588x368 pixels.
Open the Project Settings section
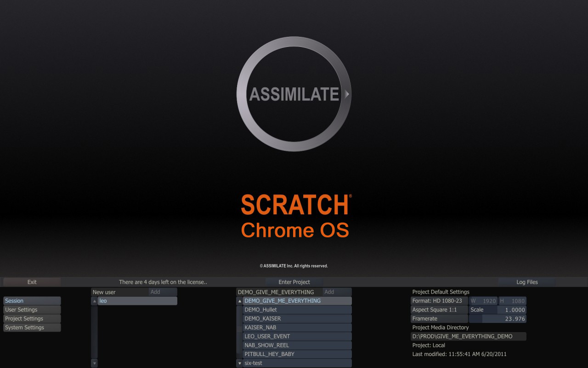click(x=32, y=318)
